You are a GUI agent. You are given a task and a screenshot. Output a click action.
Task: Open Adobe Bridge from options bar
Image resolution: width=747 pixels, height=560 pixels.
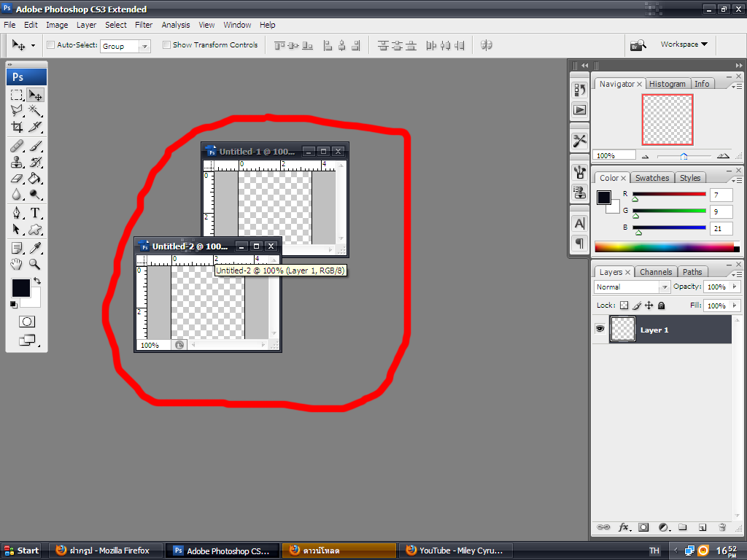(638, 45)
